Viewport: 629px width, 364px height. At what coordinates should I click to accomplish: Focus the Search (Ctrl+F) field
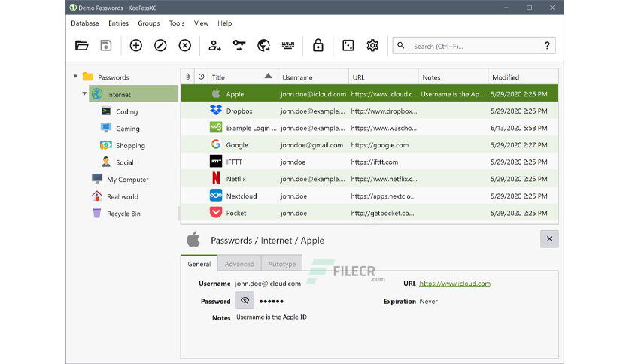473,46
